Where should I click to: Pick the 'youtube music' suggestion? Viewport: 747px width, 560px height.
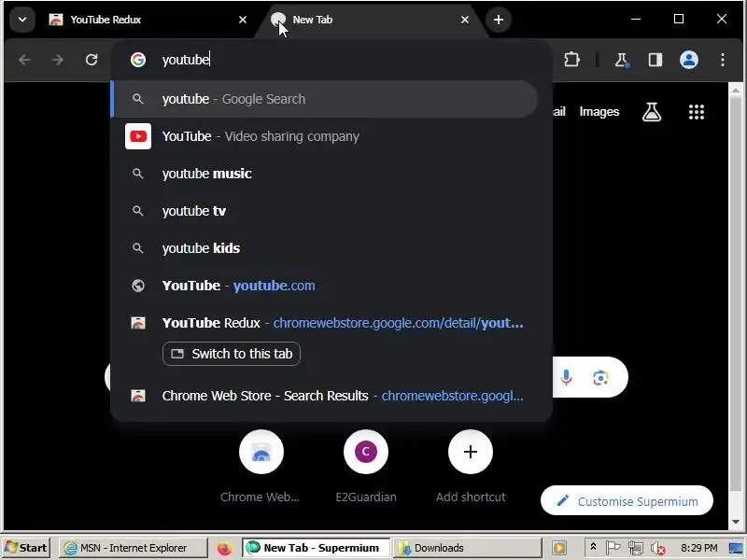point(325,174)
